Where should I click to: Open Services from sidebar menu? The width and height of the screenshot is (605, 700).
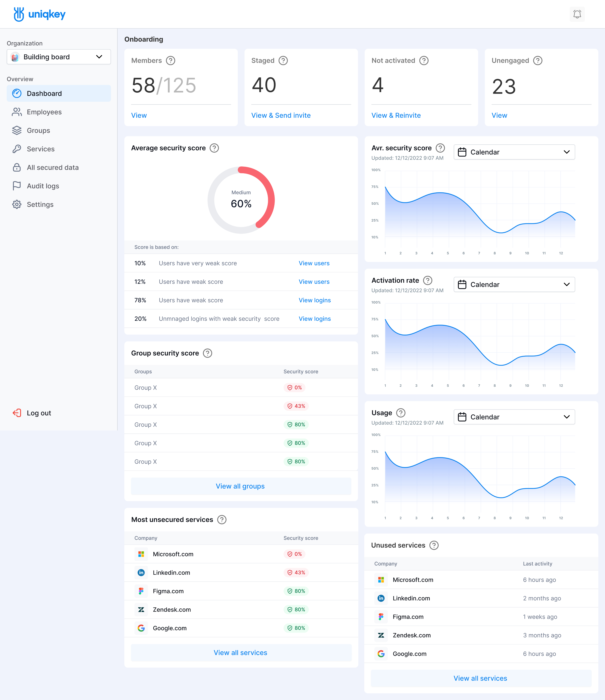point(40,149)
